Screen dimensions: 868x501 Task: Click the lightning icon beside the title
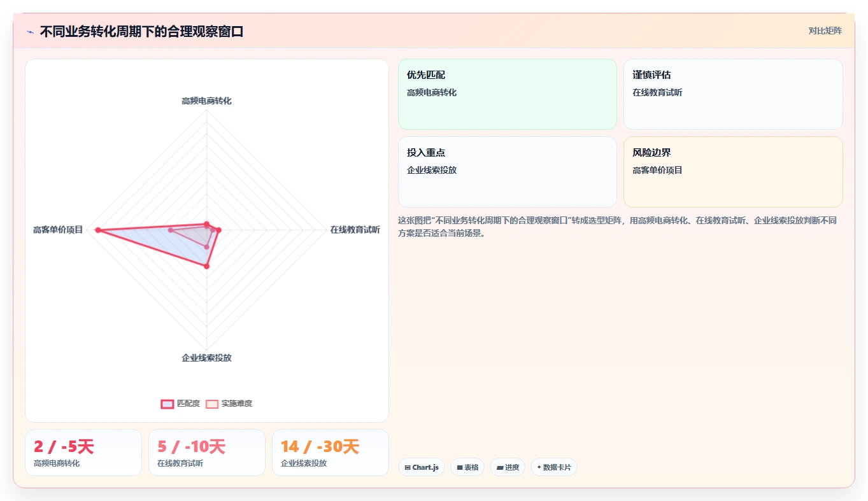(x=30, y=32)
